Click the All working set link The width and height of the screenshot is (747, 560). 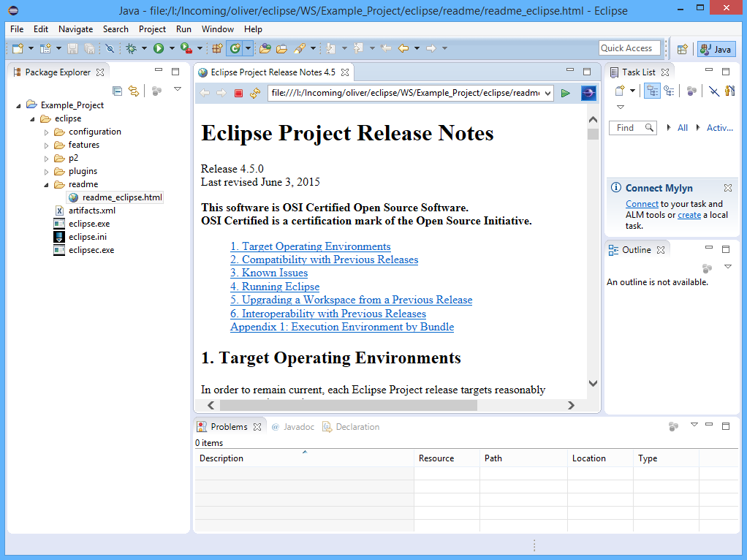point(683,128)
